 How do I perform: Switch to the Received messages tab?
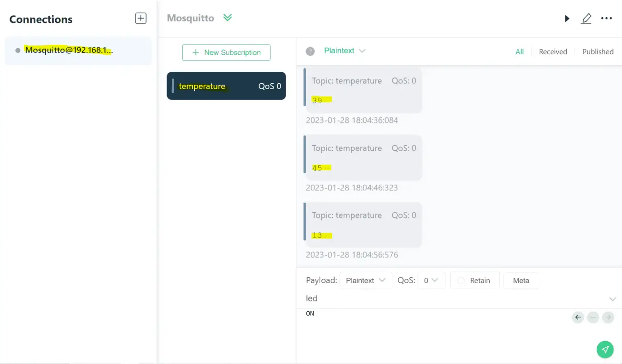553,51
